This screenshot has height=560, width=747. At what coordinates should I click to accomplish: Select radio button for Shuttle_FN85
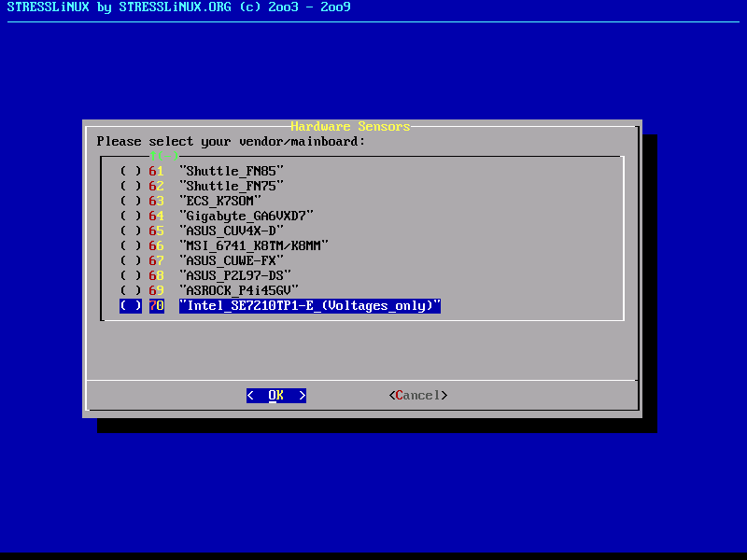pos(131,171)
